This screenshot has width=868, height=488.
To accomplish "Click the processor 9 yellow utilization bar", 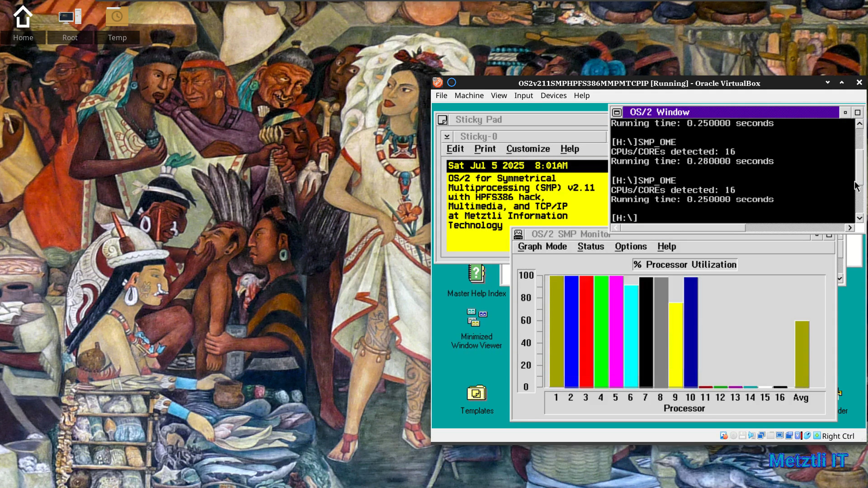I will coord(675,345).
